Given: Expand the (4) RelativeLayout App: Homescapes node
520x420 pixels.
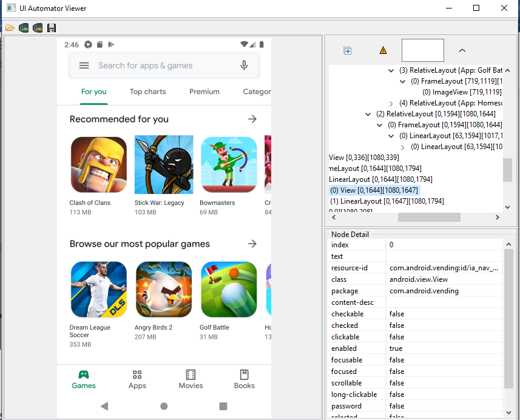Looking at the screenshot, I should [x=391, y=104].
